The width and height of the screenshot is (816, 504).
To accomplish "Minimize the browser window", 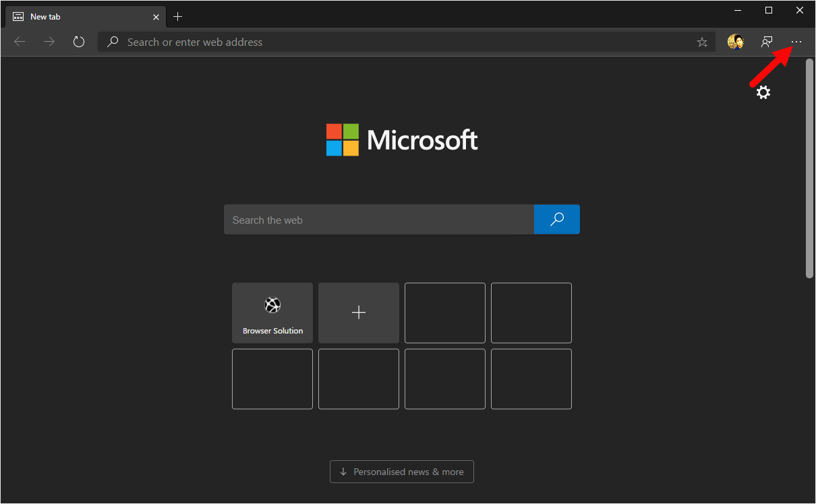I will click(737, 10).
